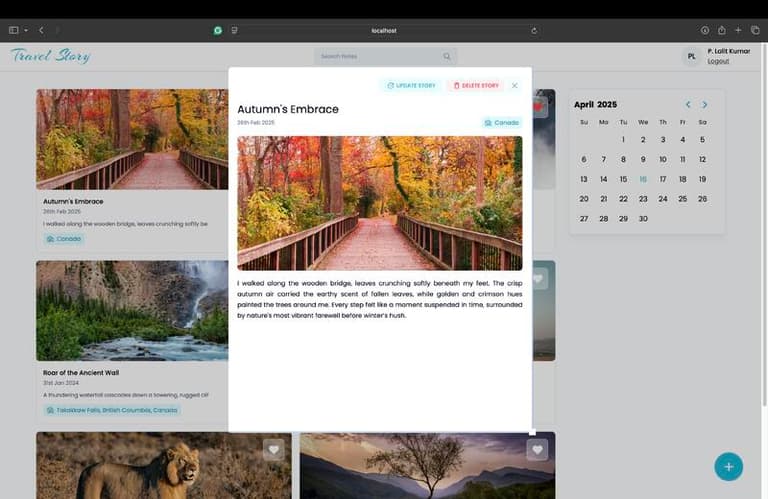Click Takakkaw Falls, British Columbia location tag
This screenshot has width=768, height=499.
tap(112, 410)
